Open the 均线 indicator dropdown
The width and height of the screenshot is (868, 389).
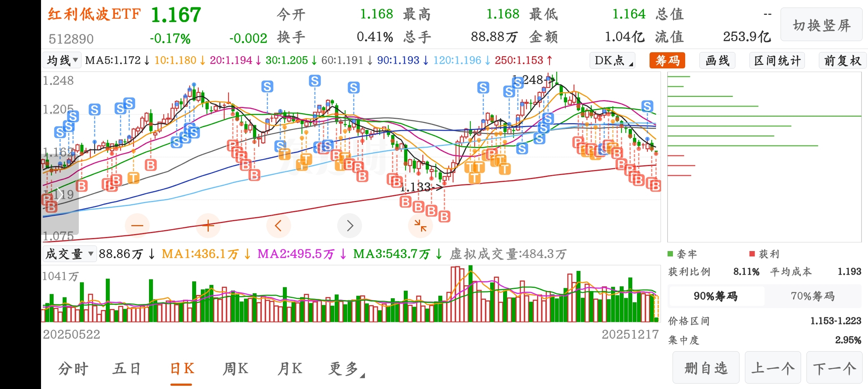pos(62,61)
